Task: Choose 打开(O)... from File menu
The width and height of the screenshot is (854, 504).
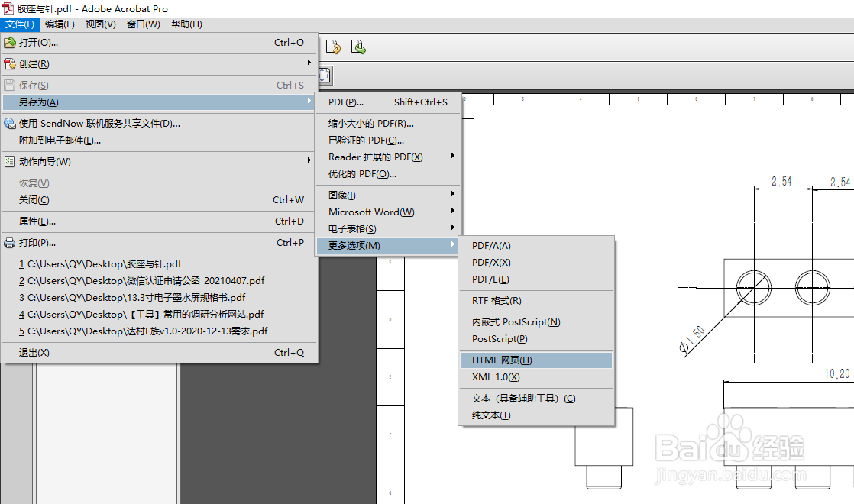Action: click(x=158, y=43)
